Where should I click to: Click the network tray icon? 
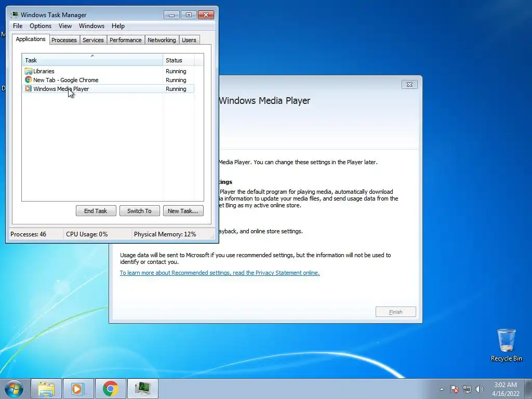click(x=467, y=389)
